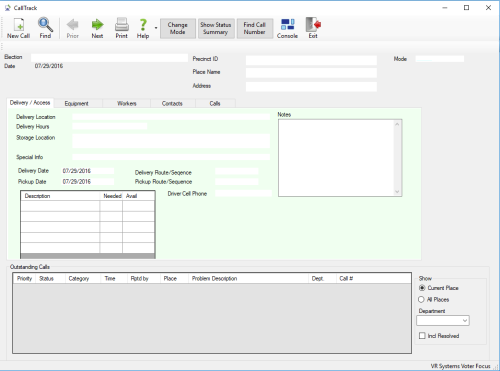Click the Pickup Date value field
500x371 pixels.
click(88, 182)
